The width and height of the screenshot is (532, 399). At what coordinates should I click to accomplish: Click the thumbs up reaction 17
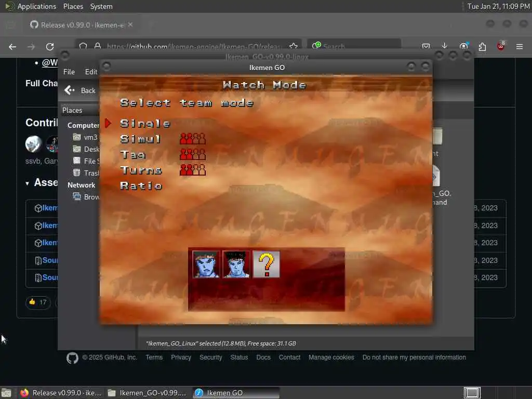click(38, 302)
